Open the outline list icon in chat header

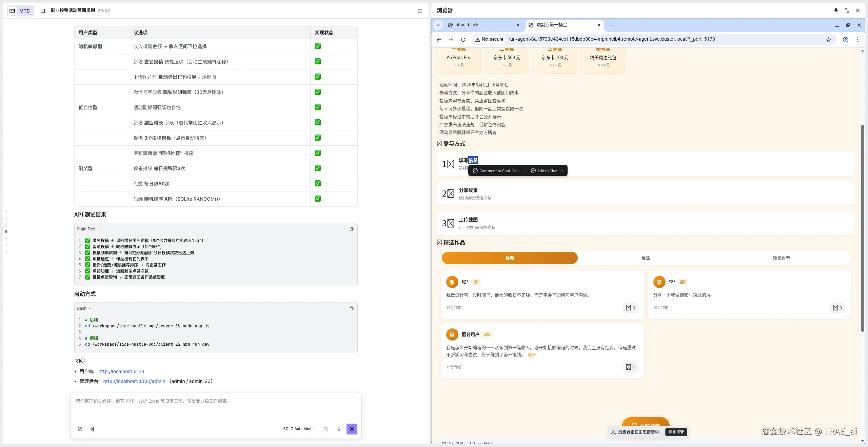[420, 11]
